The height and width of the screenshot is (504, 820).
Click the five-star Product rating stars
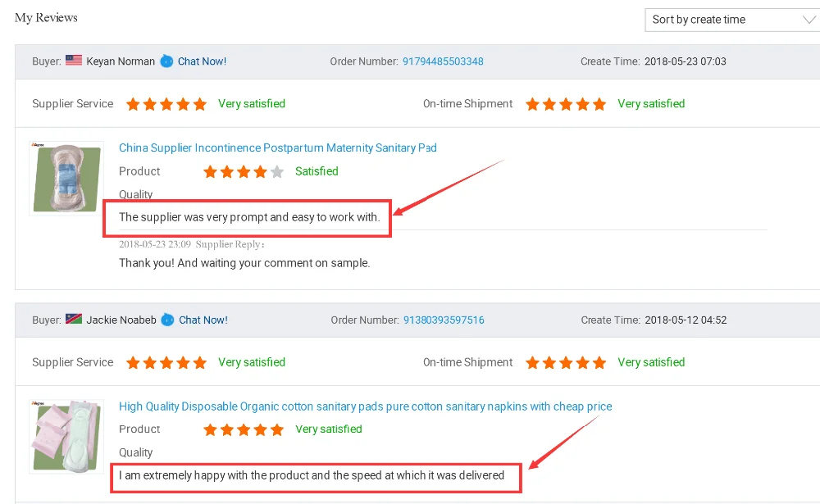[x=244, y=429]
